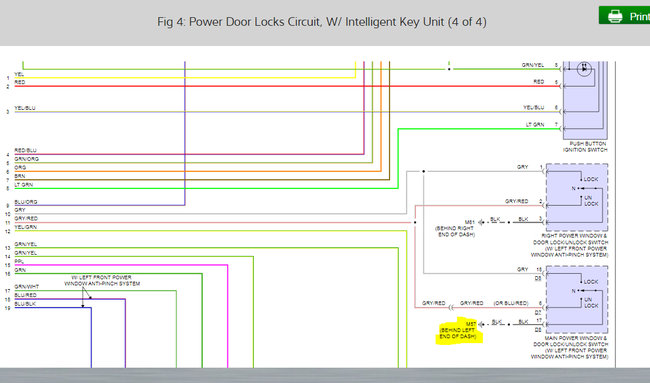The height and width of the screenshot is (383, 650).
Task: Click the YEL/GRN wire label
Action: click(25, 227)
